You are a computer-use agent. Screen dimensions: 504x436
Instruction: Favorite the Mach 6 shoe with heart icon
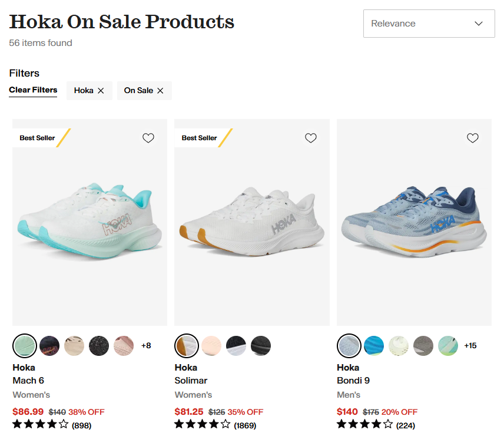tap(148, 138)
